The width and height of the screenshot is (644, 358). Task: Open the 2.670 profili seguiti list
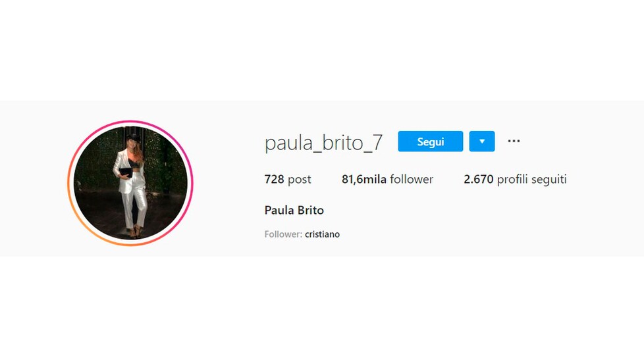click(515, 179)
